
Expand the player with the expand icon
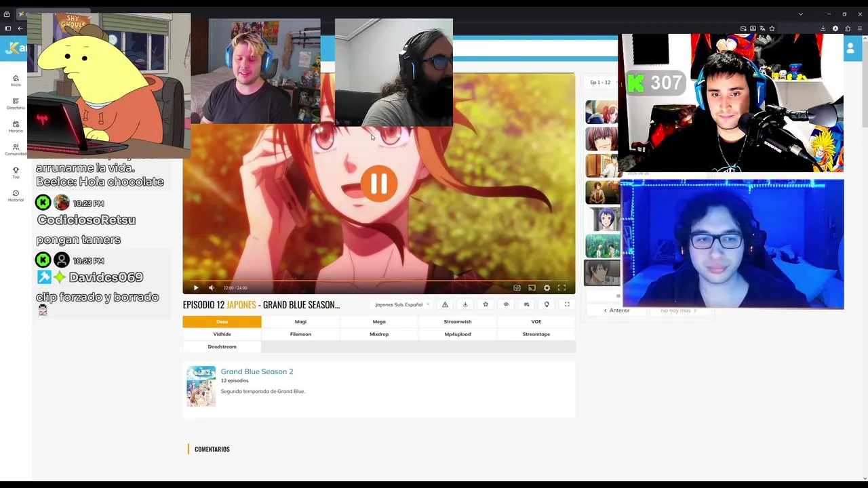567,304
